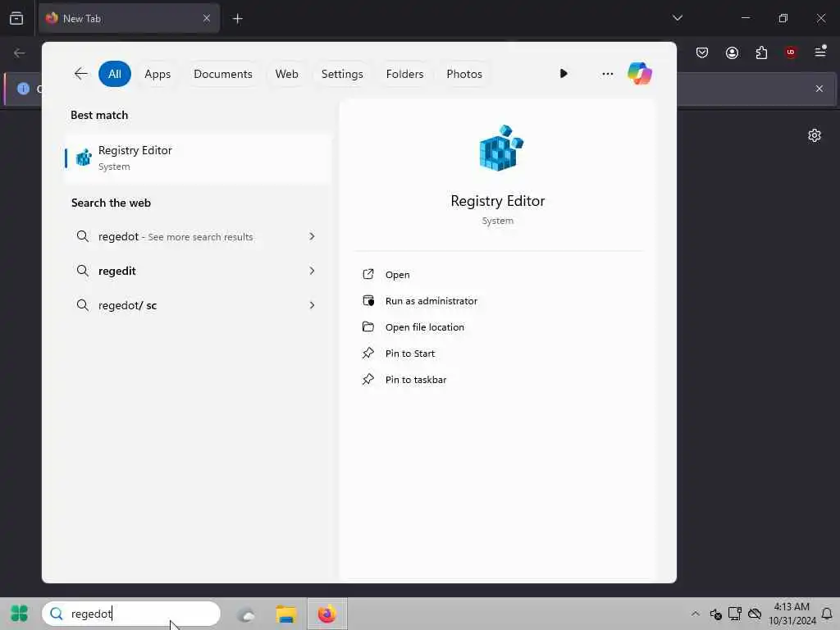Open File Explorer from the taskbar

click(286, 614)
